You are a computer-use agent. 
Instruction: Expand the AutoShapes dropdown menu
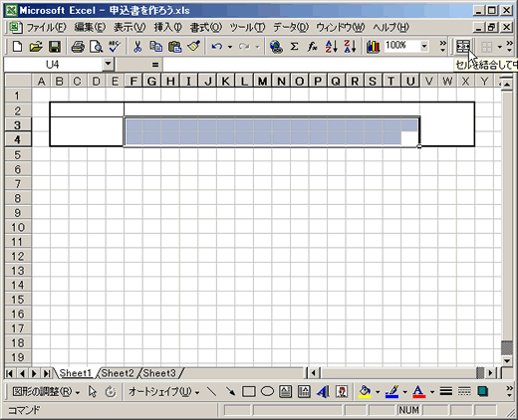(164, 392)
